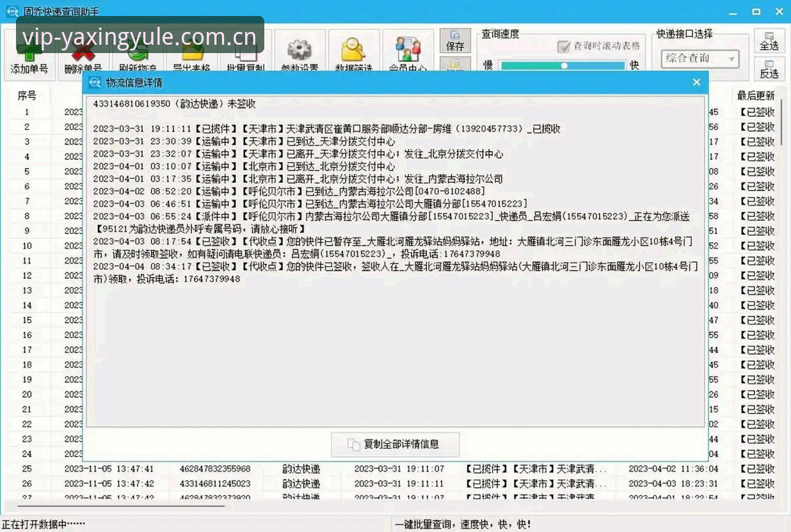Image resolution: width=791 pixels, height=532 pixels.
Task: Click the main table vertical scrollbar
Action: [782, 121]
